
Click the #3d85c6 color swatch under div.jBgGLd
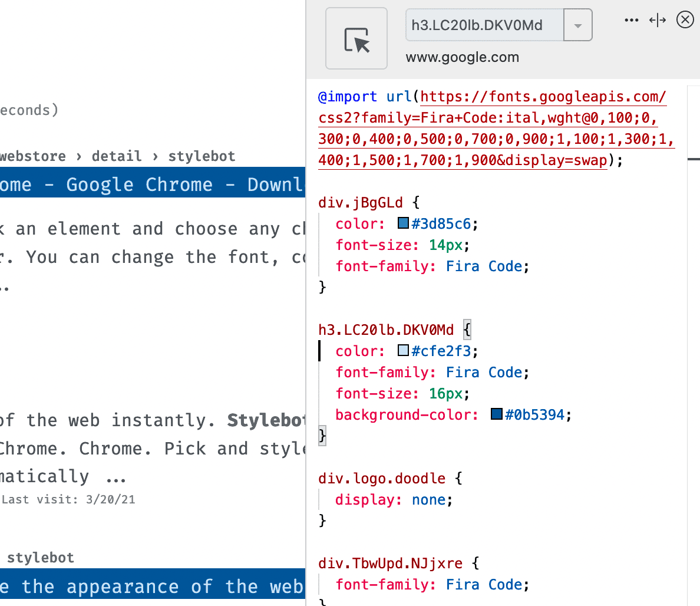402,223
